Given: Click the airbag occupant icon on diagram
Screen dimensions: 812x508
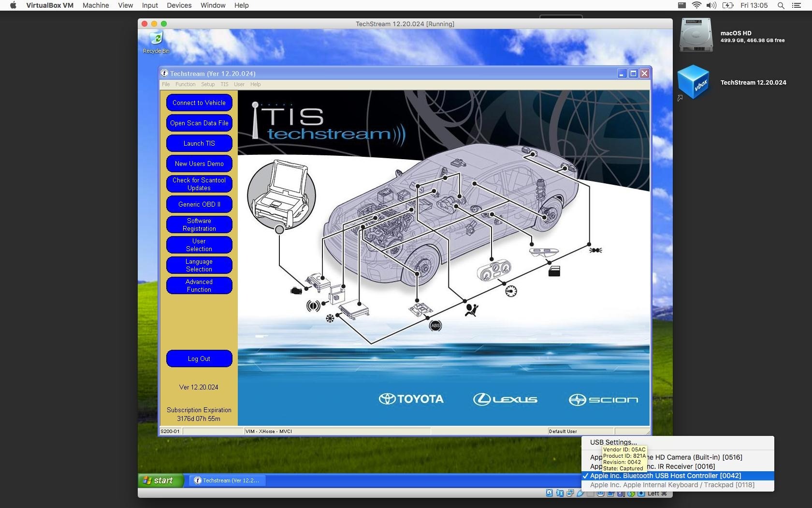Looking at the screenshot, I should [471, 309].
